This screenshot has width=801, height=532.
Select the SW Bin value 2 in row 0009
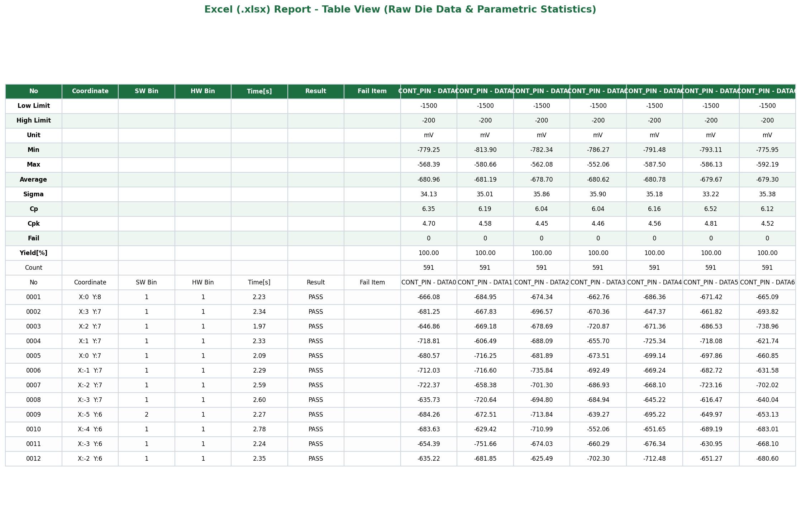click(x=147, y=414)
